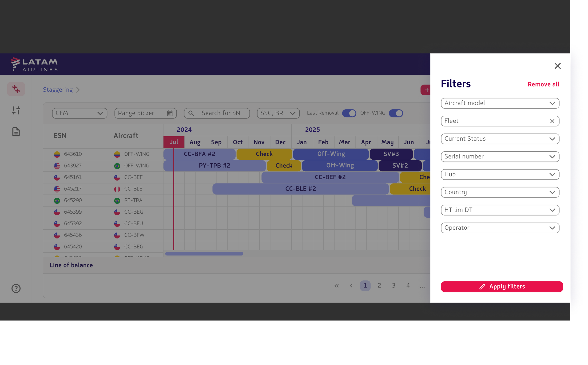Click the Remove all link
588x365 pixels.
(543, 84)
